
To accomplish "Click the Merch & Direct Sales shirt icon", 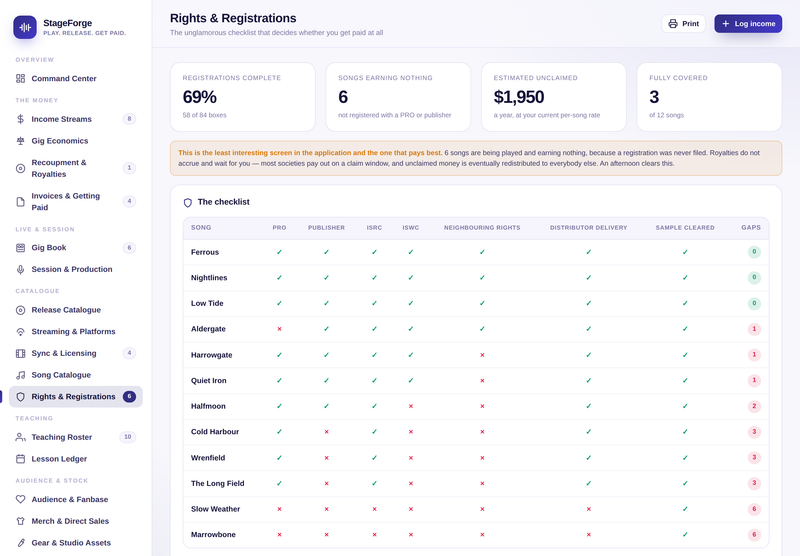I will (x=20, y=521).
